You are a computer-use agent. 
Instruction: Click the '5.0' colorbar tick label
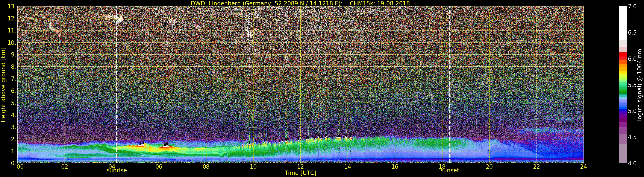point(632,111)
